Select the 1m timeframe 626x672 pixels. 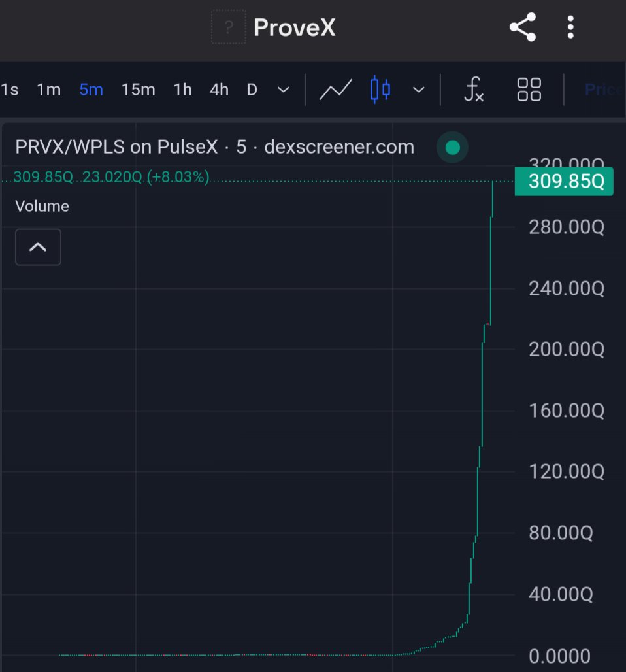[x=49, y=90]
